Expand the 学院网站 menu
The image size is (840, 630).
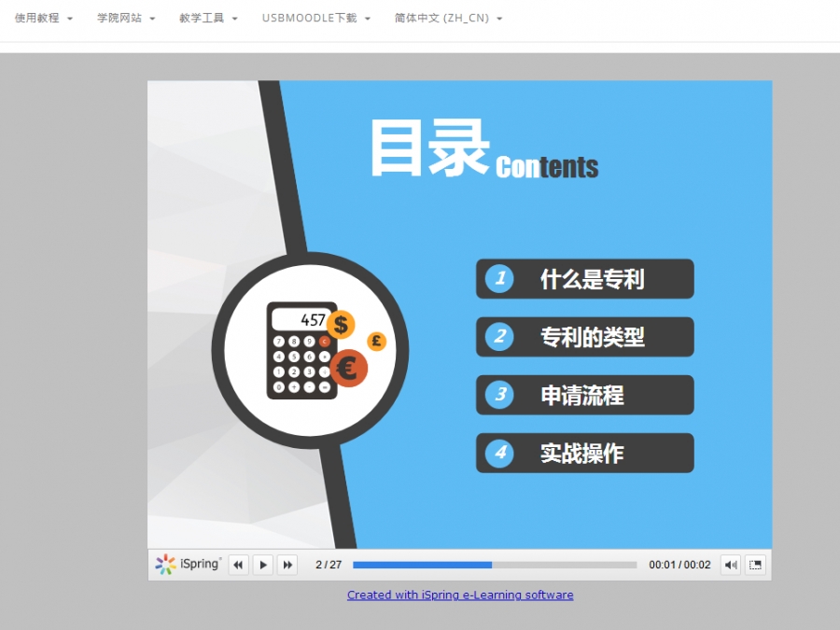(126, 18)
